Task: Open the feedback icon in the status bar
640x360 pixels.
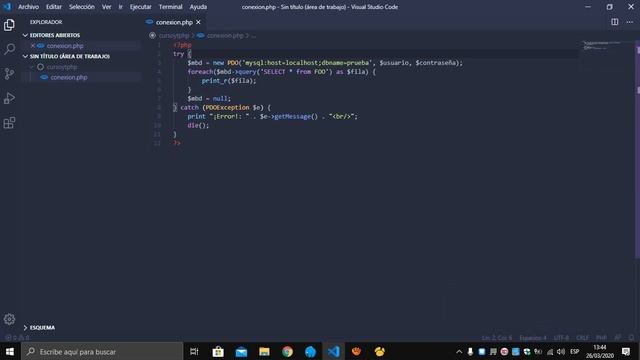Action: (618, 338)
